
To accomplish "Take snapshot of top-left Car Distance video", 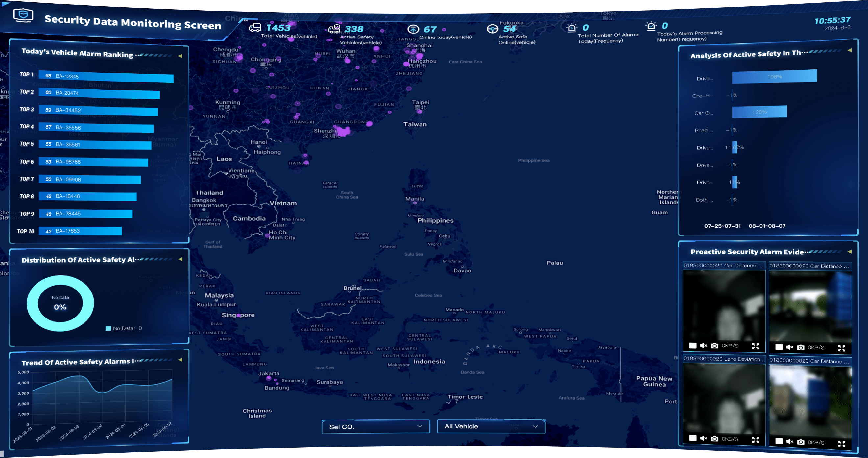I will pyautogui.click(x=714, y=346).
